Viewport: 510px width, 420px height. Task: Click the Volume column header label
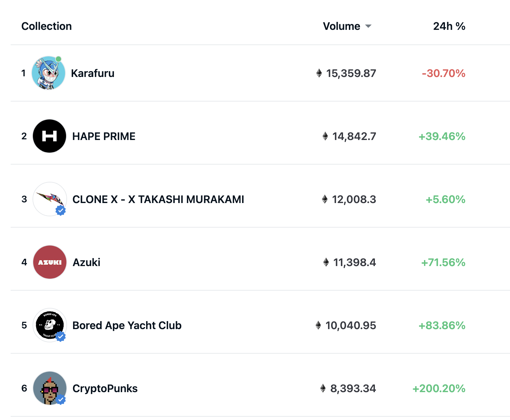pos(341,26)
